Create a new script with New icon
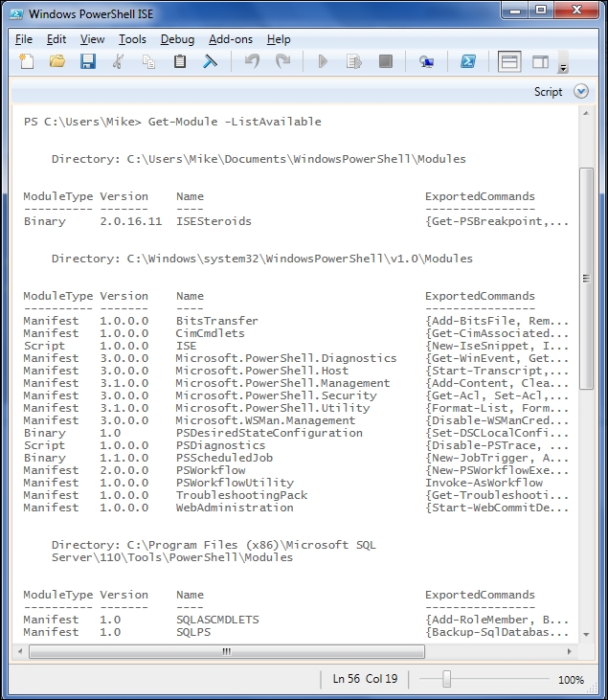Image resolution: width=608 pixels, height=700 pixels. tap(27, 61)
